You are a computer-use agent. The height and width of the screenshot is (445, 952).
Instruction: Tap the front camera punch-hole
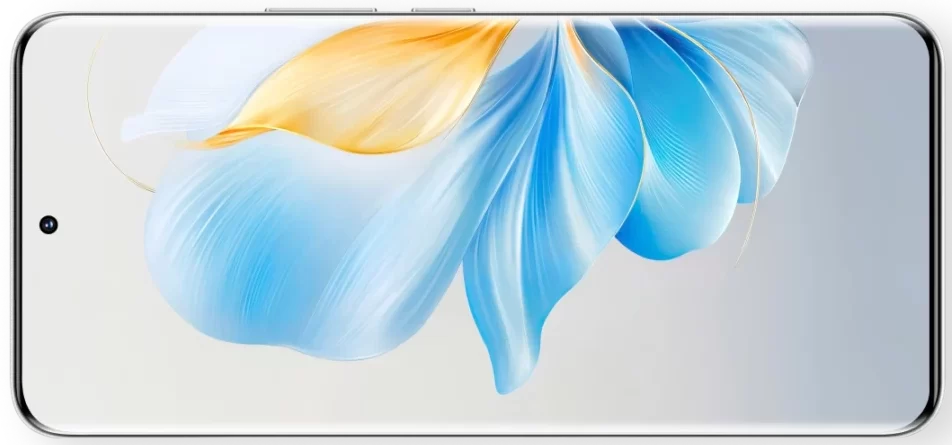48,224
